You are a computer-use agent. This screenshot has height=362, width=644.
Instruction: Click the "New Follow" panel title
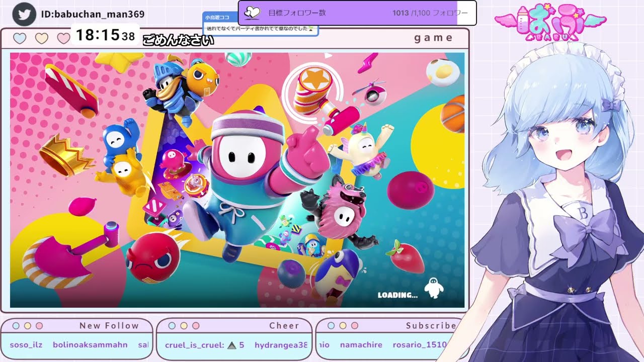point(109,326)
